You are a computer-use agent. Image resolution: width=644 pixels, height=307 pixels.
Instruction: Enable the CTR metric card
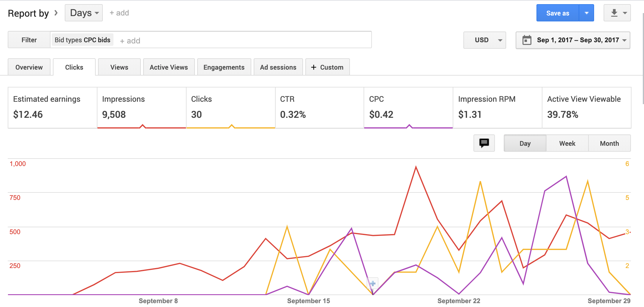[319, 107]
